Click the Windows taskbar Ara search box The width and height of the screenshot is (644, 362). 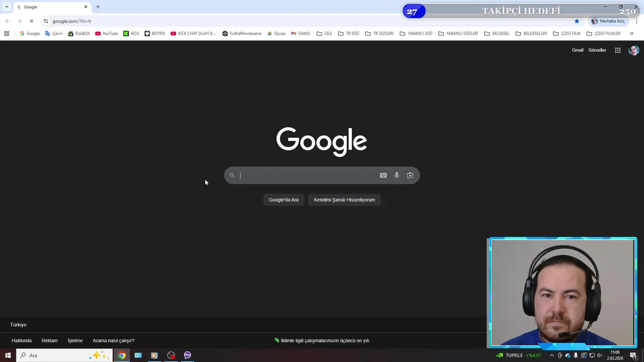[x=64, y=355]
